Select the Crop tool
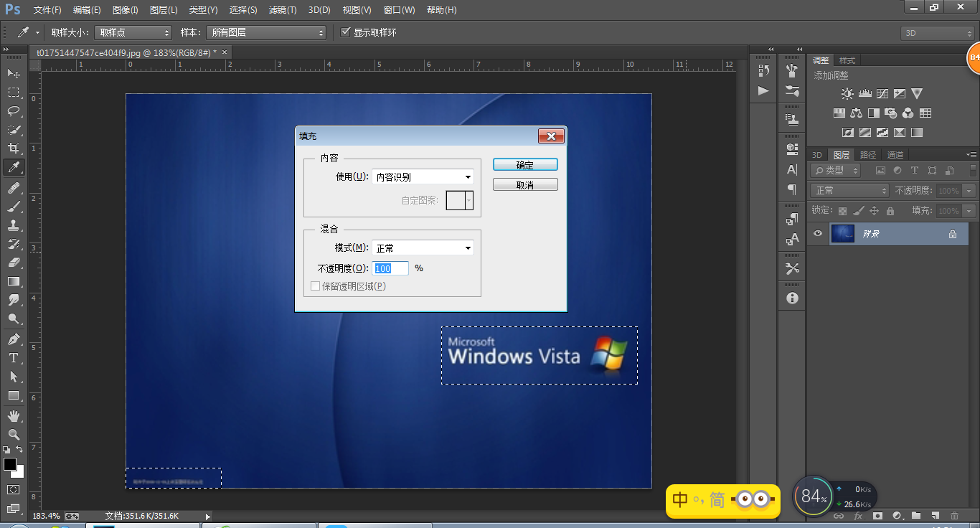 pos(14,148)
